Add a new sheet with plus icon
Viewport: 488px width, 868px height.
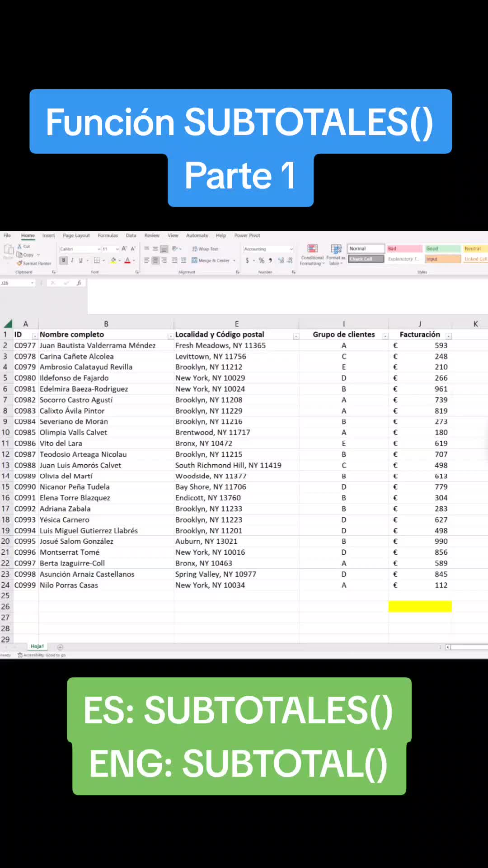60,647
